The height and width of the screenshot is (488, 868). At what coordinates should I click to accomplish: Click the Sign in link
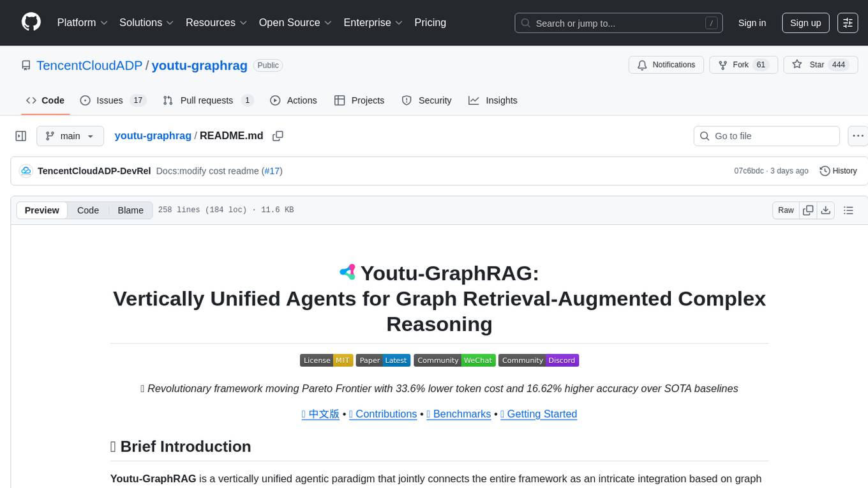[x=752, y=23]
